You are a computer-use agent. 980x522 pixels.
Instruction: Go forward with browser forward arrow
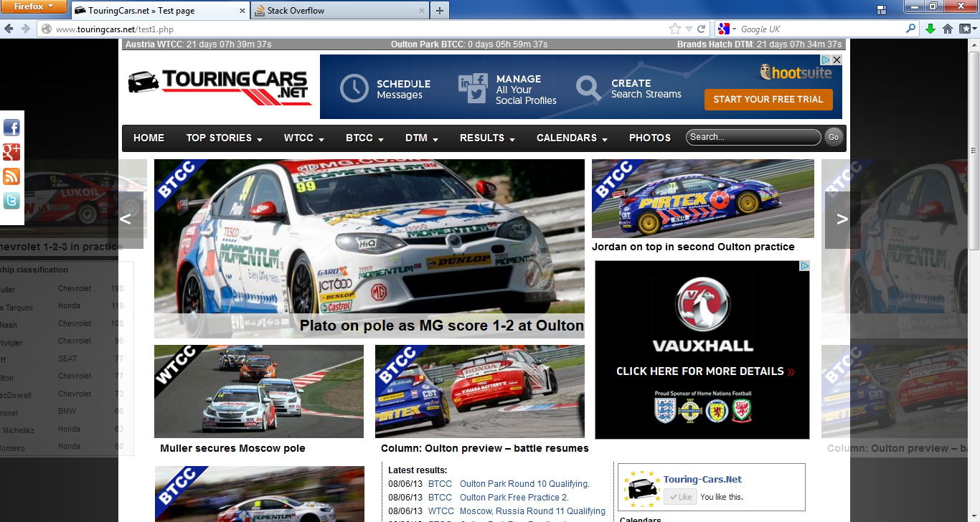[x=26, y=29]
